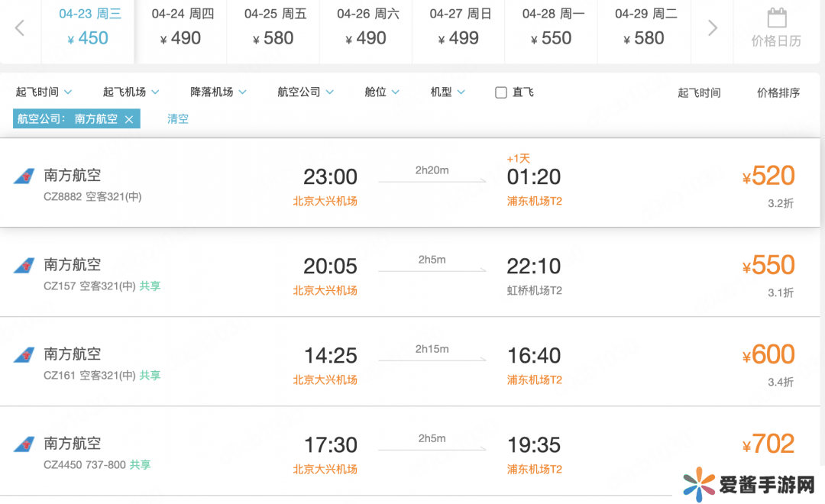Expand the 舱位 cabin class dropdown

coord(382,92)
